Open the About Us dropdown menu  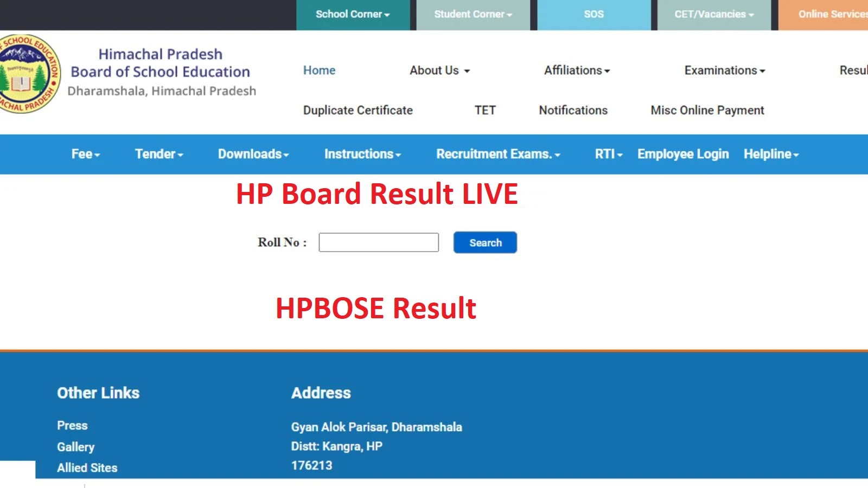tap(439, 70)
